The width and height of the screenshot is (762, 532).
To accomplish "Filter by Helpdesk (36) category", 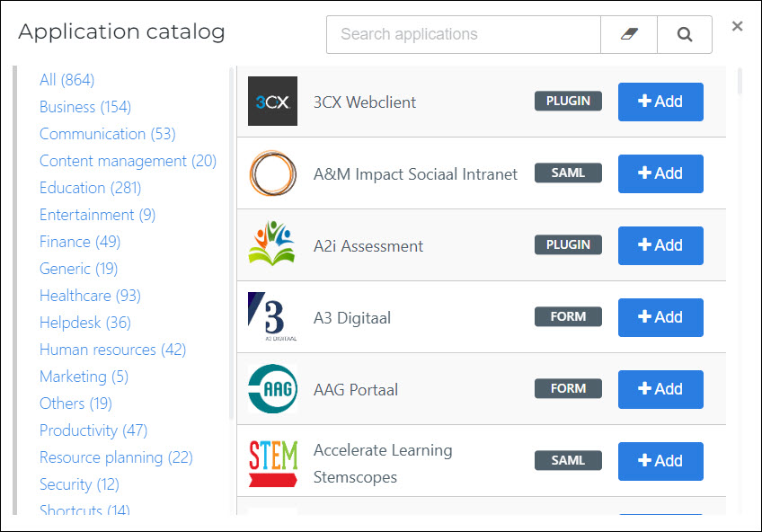I will click(x=85, y=323).
